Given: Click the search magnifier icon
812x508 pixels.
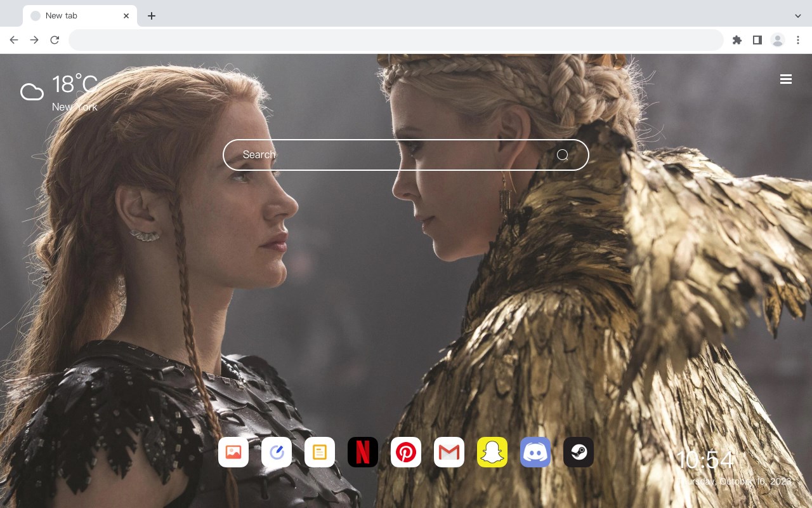Looking at the screenshot, I should pyautogui.click(x=563, y=155).
